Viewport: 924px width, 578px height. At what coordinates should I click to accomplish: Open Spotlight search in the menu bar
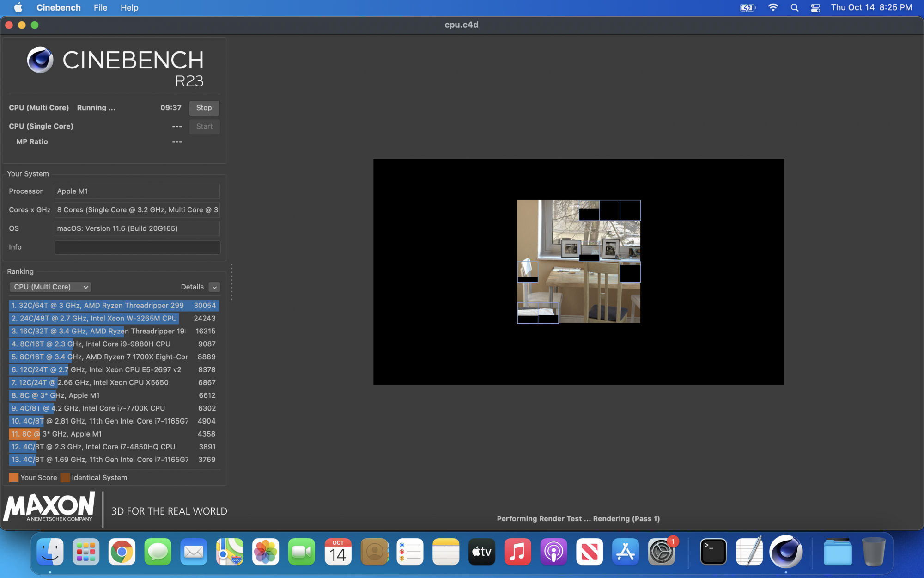794,7
